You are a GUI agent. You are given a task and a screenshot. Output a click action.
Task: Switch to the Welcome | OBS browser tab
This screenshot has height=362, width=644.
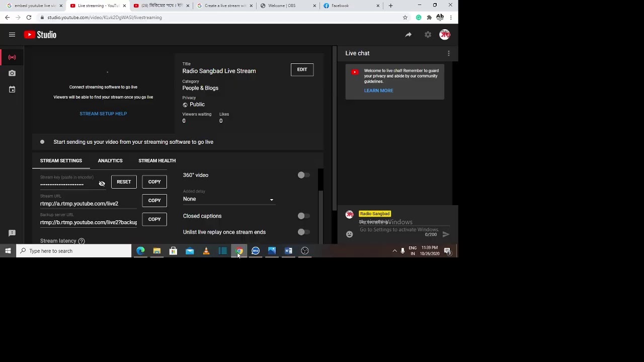[x=287, y=6]
